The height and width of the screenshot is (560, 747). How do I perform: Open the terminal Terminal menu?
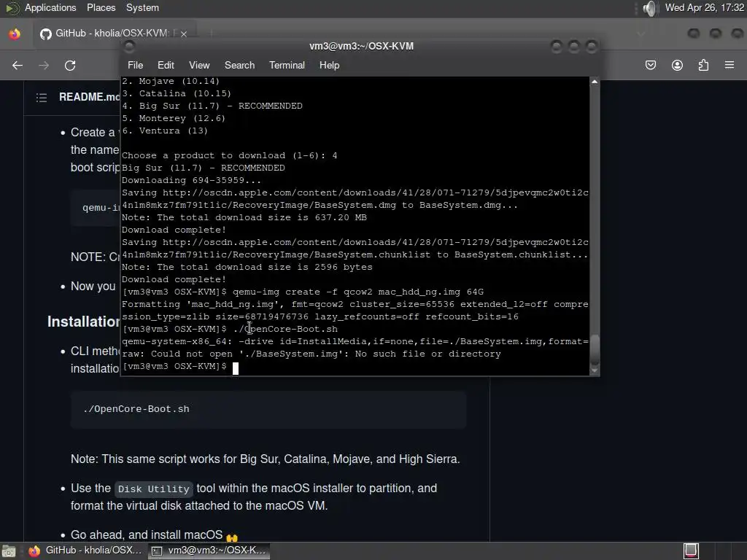287,65
